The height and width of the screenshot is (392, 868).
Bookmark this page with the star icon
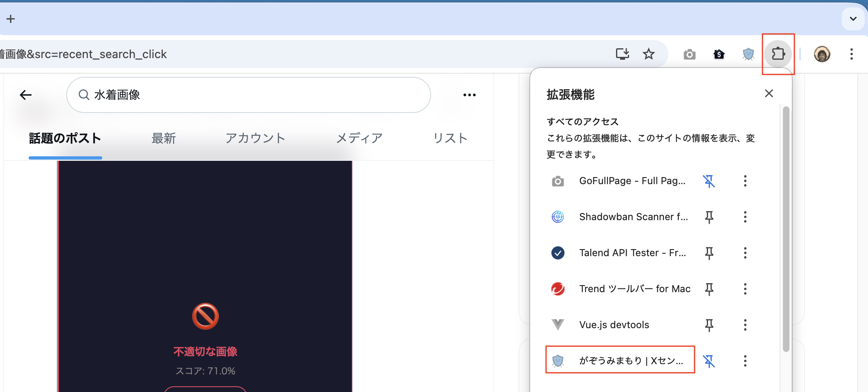point(649,54)
